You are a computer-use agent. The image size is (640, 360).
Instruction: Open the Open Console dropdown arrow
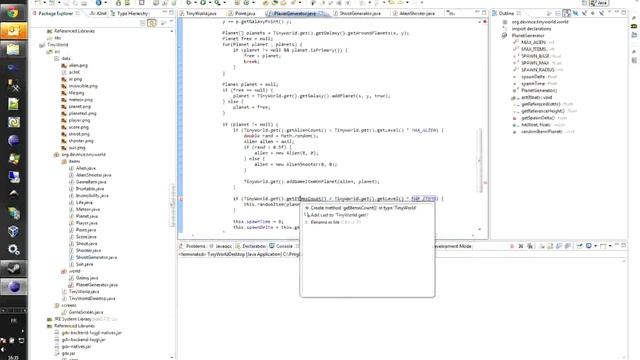click(x=610, y=246)
